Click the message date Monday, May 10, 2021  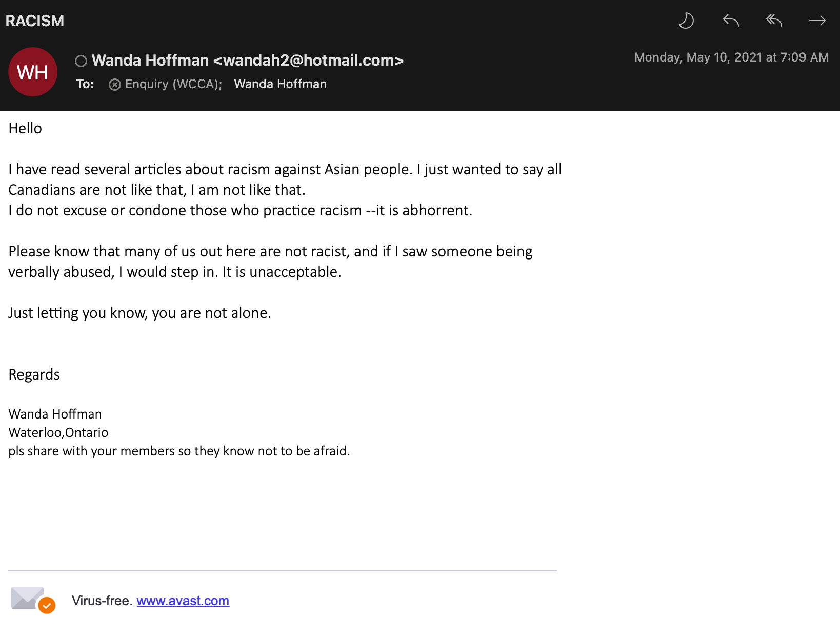(x=731, y=57)
